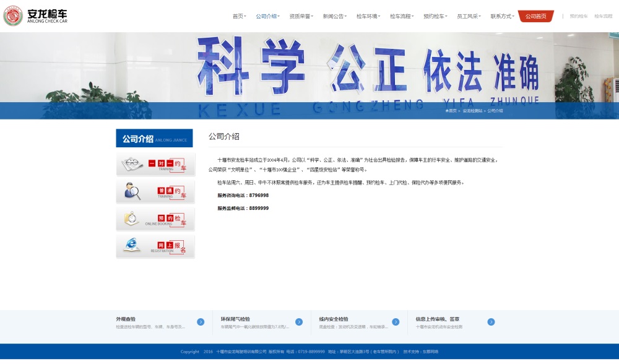This screenshot has height=364, width=619.
Task: Click the blue arrow beside 信息上传审核、签章
Action: pyautogui.click(x=491, y=322)
